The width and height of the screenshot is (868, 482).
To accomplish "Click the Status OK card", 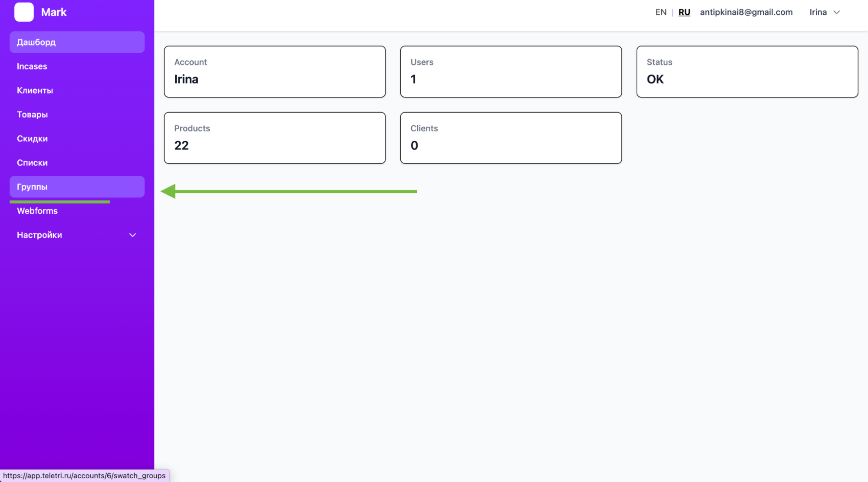I will tap(747, 72).
